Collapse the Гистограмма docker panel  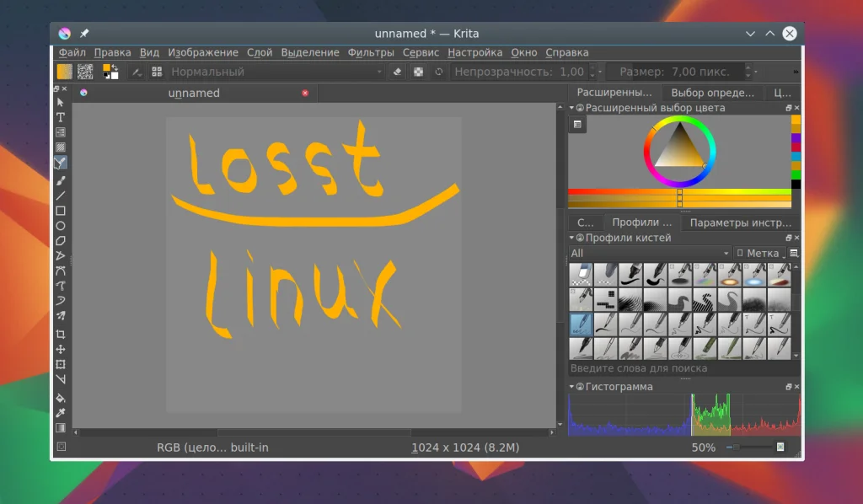571,387
